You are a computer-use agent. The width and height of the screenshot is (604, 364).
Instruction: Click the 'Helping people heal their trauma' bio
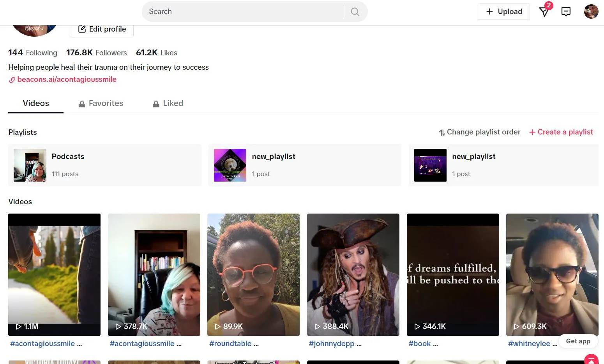tap(109, 67)
